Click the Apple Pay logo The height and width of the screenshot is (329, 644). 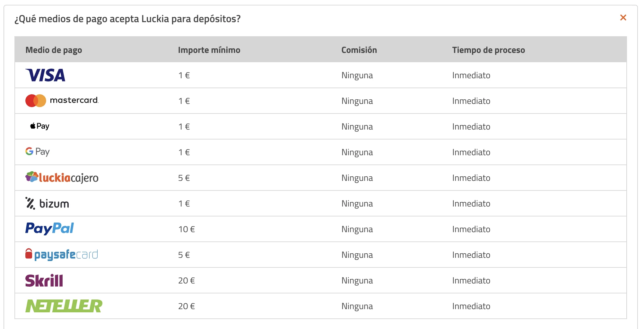click(40, 126)
